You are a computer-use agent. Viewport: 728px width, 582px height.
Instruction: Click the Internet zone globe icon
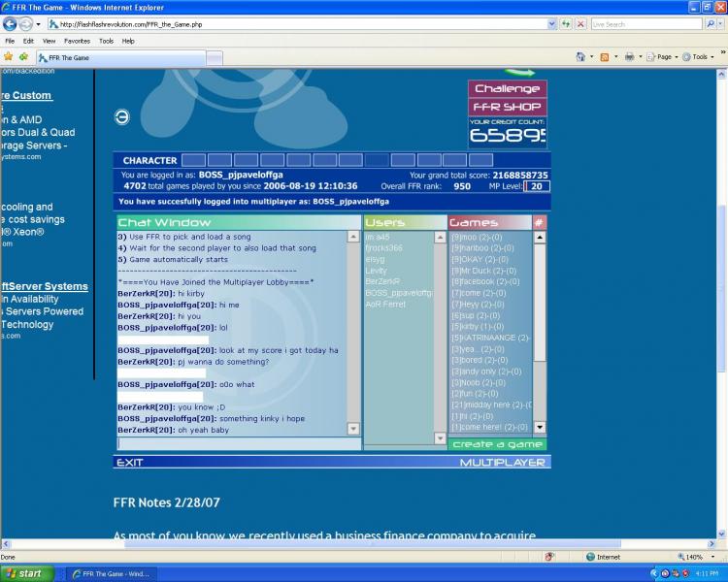point(590,557)
